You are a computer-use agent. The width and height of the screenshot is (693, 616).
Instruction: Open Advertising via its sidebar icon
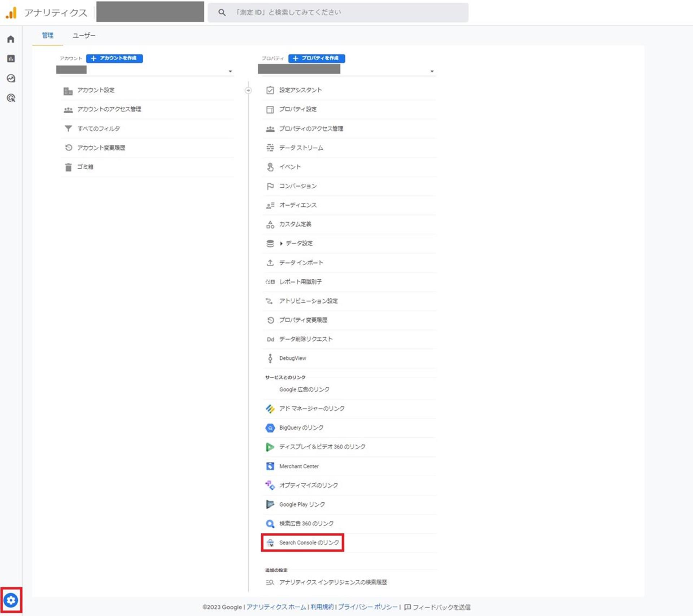[x=11, y=98]
